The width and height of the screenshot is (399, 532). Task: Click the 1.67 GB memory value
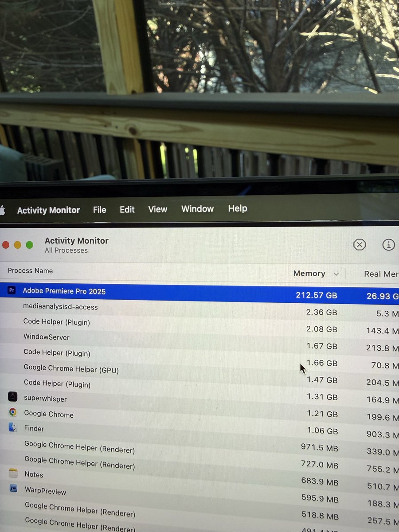[x=322, y=346]
